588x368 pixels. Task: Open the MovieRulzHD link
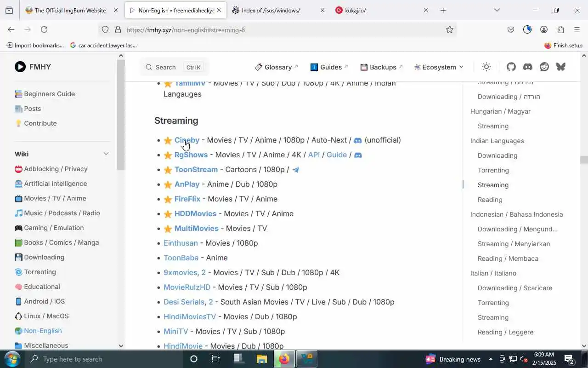click(187, 287)
